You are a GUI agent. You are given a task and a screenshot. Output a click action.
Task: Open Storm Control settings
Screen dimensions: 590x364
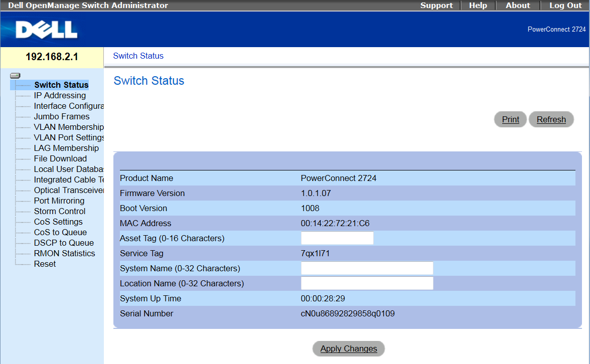coord(60,211)
